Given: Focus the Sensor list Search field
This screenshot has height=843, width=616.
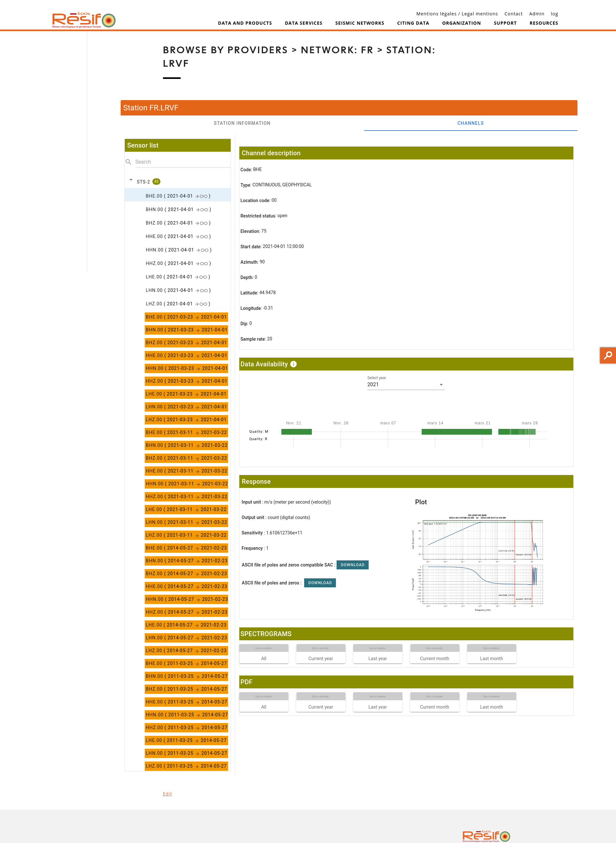Looking at the screenshot, I should pos(182,162).
